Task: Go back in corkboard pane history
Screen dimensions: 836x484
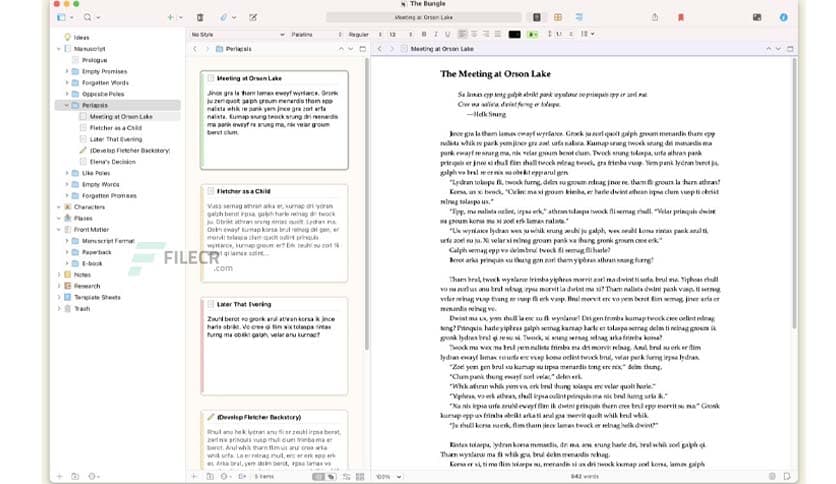Action: click(195, 49)
